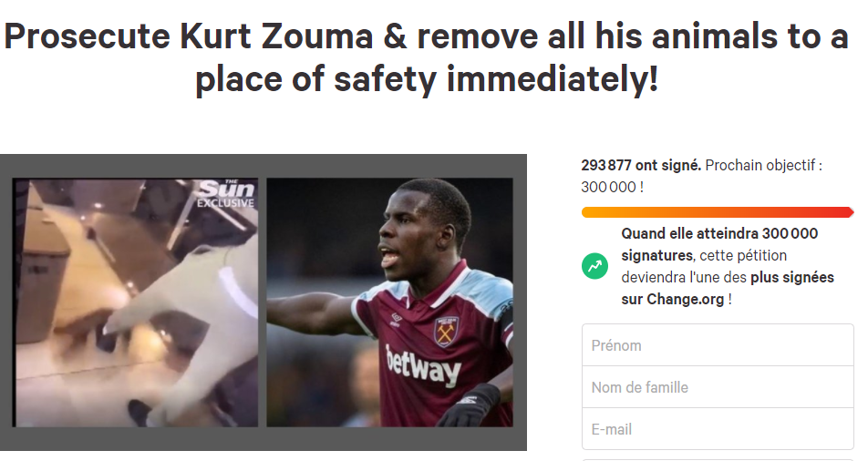Image resolution: width=868 pixels, height=461 pixels.
Task: Click "Quand elle atteindra 300 000 signatures" text
Action: (719, 244)
